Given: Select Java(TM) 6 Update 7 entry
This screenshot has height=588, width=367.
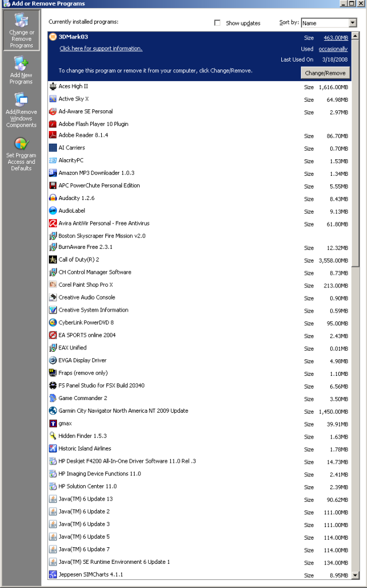Looking at the screenshot, I should 200,549.
